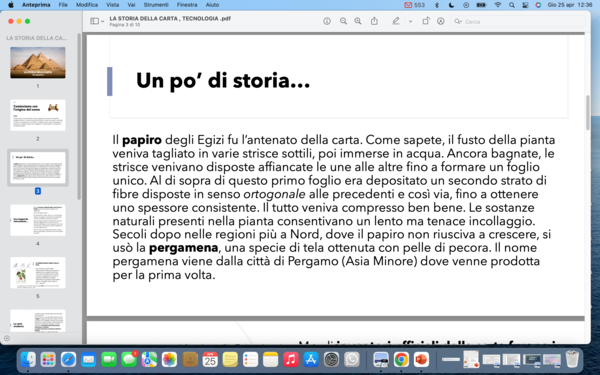This screenshot has height=375, width=600.
Task: Click the sidebar thumbnail scrollbar
Action: (x=79, y=117)
